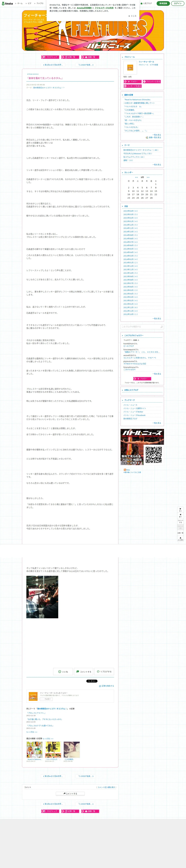Click the magnifier search icon in blog search
The height and width of the screenshot is (868, 186).
tap(162, 327)
